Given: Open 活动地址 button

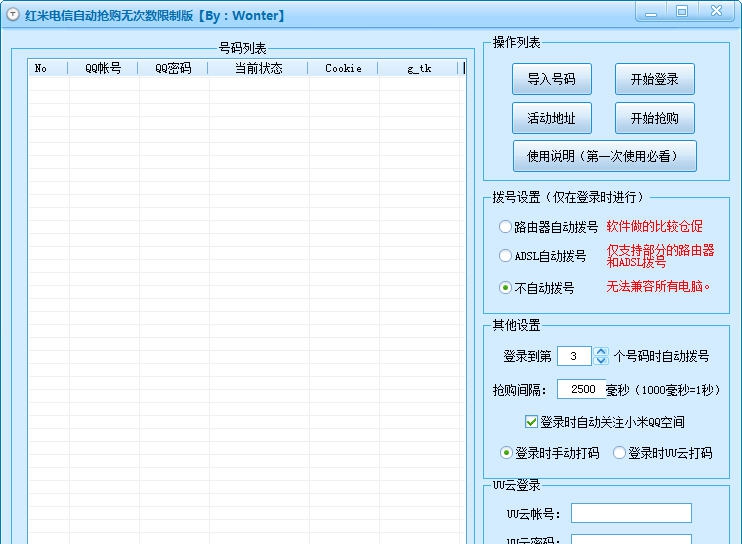Looking at the screenshot, I should coord(551,118).
